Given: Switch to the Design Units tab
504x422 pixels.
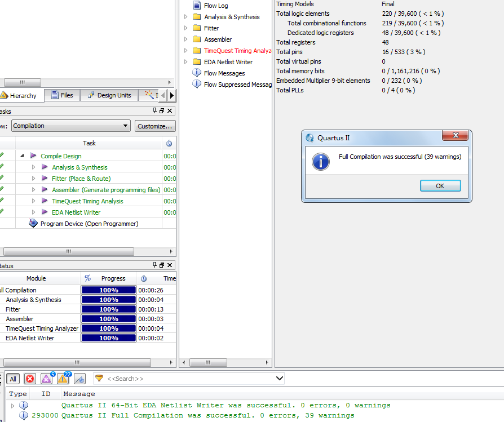Looking at the screenshot, I should [x=109, y=95].
